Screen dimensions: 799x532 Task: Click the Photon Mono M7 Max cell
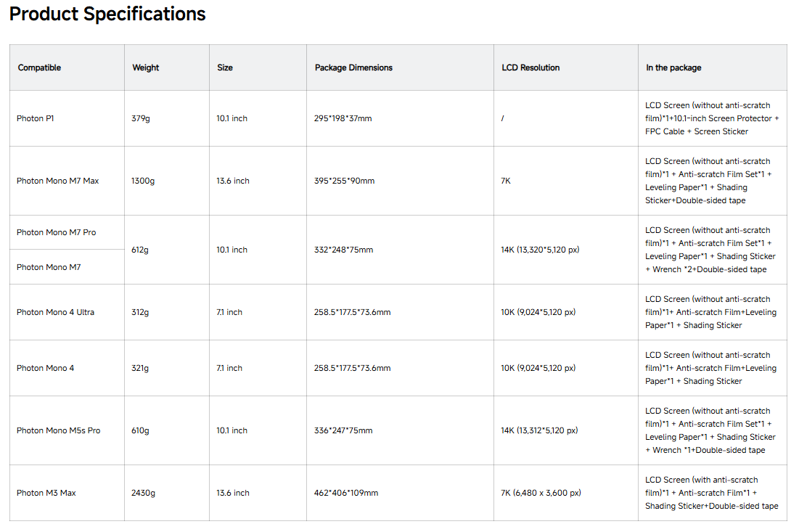57,181
